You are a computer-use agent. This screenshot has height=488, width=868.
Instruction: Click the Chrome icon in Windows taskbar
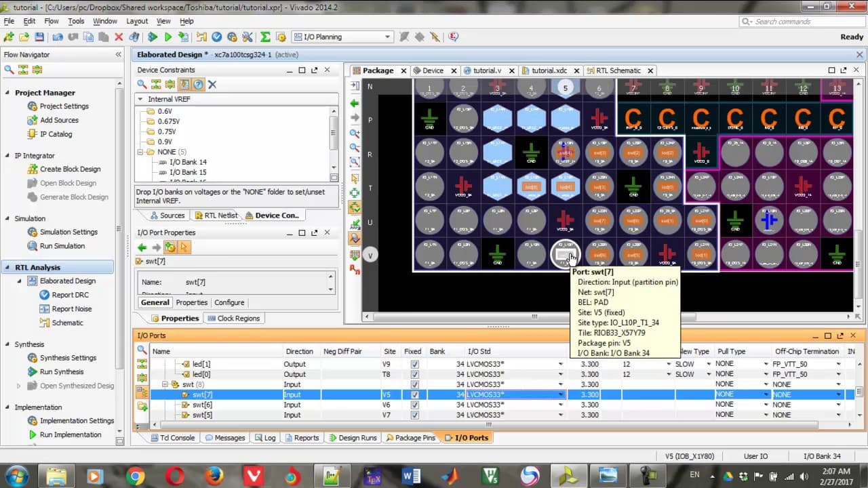pos(135,476)
